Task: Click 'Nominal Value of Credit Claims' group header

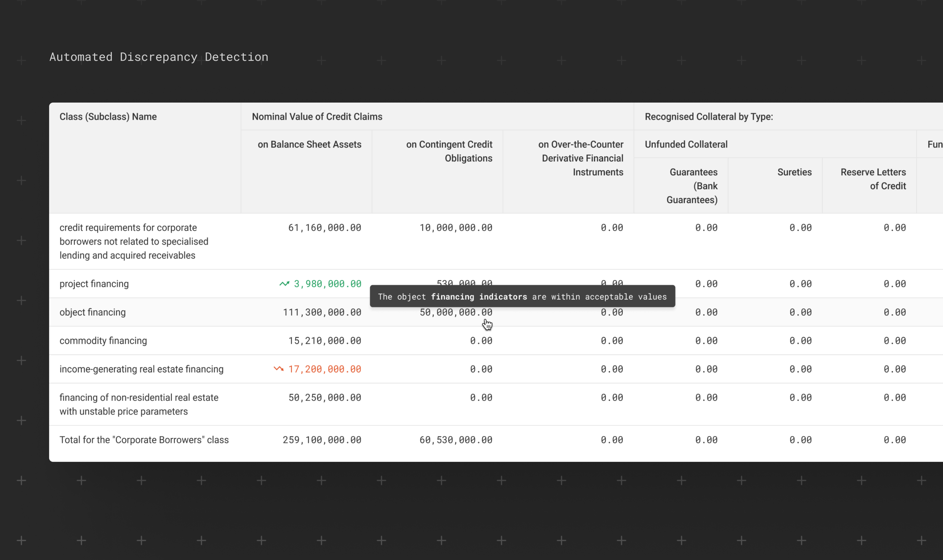Action: [317, 117]
